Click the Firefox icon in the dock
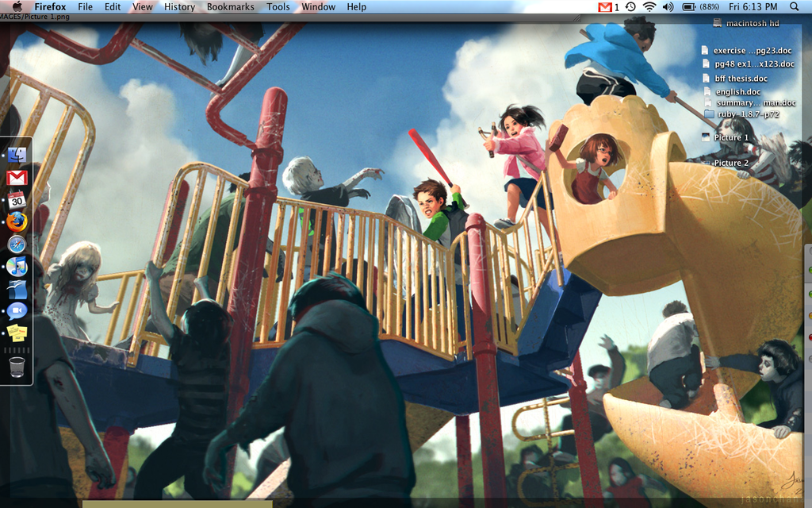 coord(17,221)
